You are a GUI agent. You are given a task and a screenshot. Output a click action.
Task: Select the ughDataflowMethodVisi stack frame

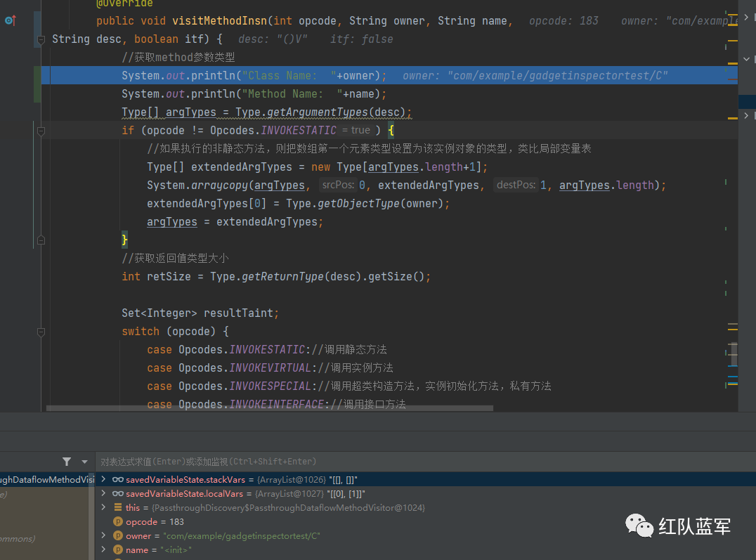tap(47, 479)
